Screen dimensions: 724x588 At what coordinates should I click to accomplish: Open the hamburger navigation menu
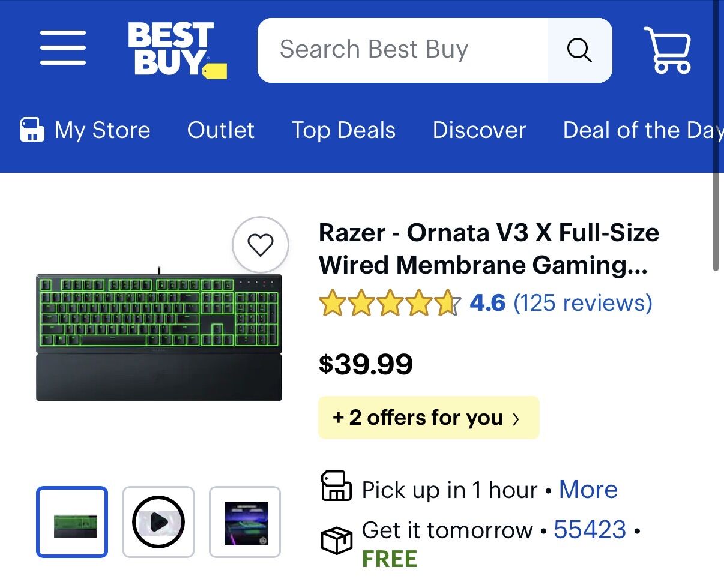click(63, 48)
